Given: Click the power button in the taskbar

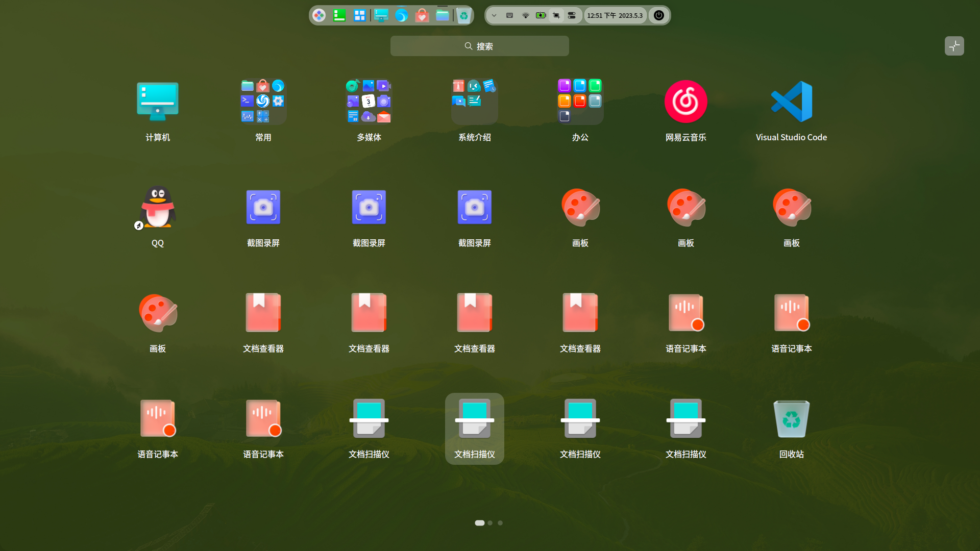Looking at the screenshot, I should point(658,15).
